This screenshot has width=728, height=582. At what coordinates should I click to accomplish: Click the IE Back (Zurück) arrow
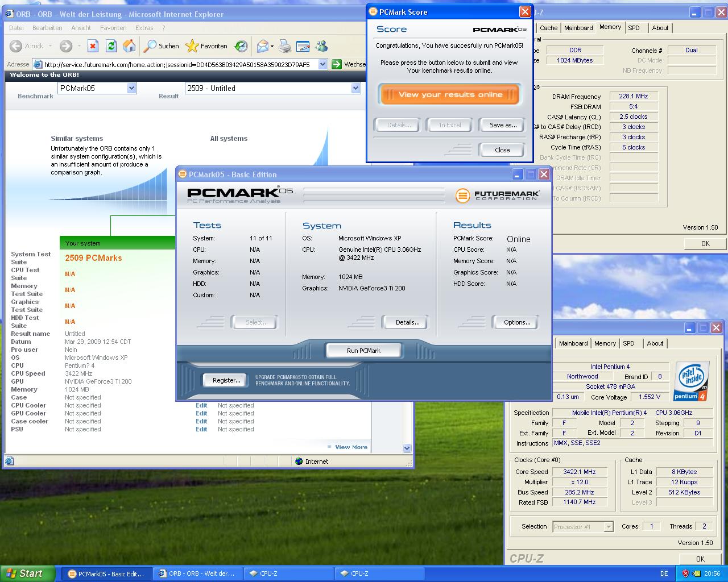point(16,46)
